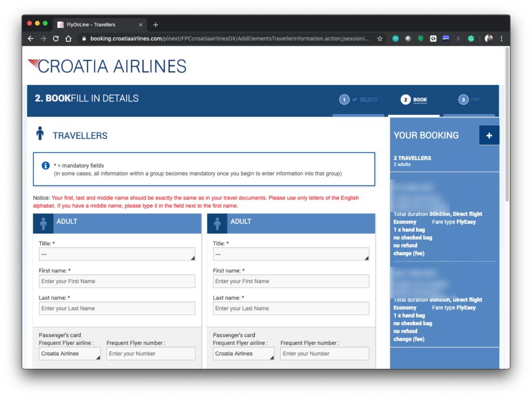Open the first adult's Title dropdown
This screenshot has height=398, width=532.
click(x=117, y=254)
